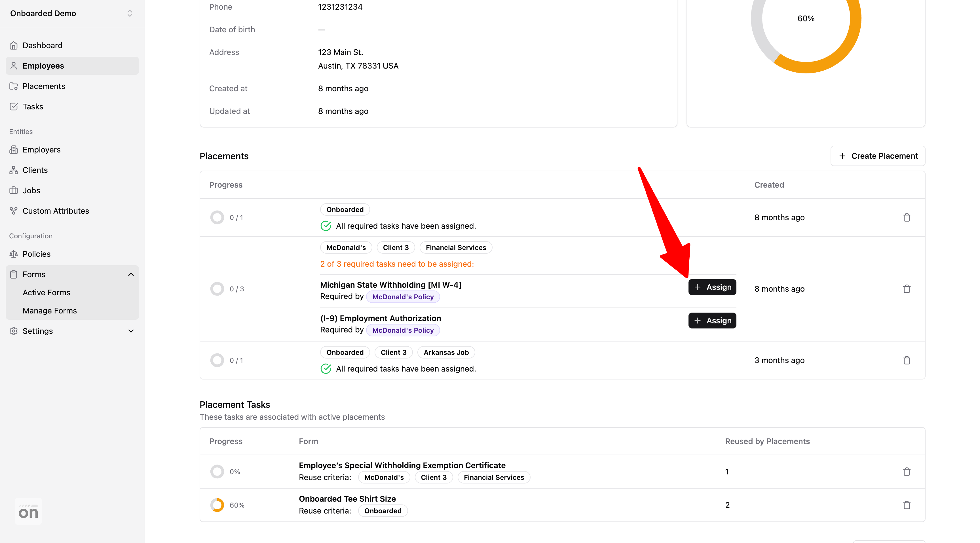Delete the 3 months ago placement

point(907,360)
